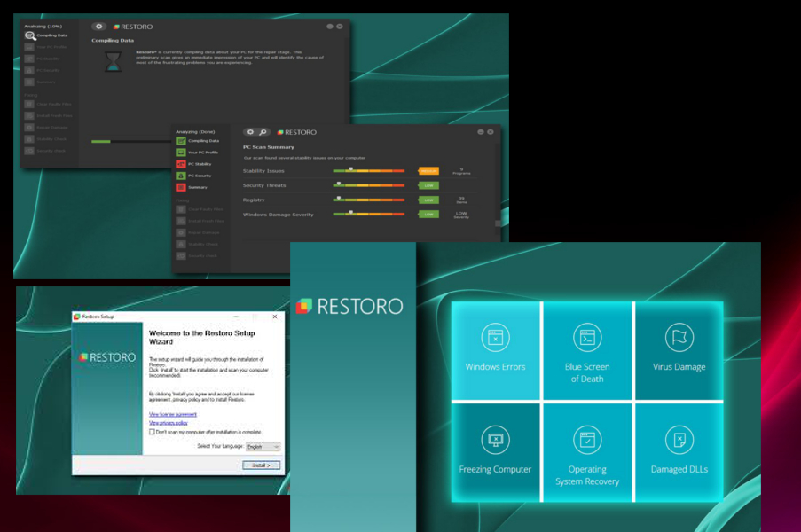This screenshot has width=801, height=532.
Task: Click the magnifier icon in PC Scan Summary window
Action: tap(263, 132)
